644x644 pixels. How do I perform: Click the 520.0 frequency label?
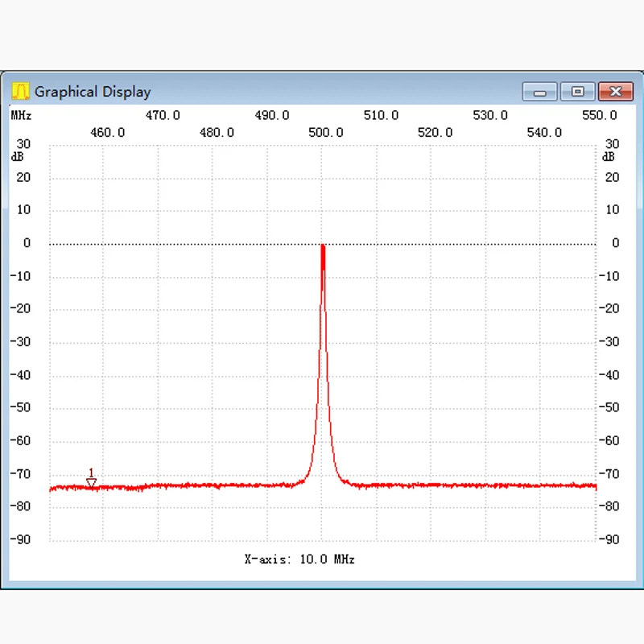435,133
